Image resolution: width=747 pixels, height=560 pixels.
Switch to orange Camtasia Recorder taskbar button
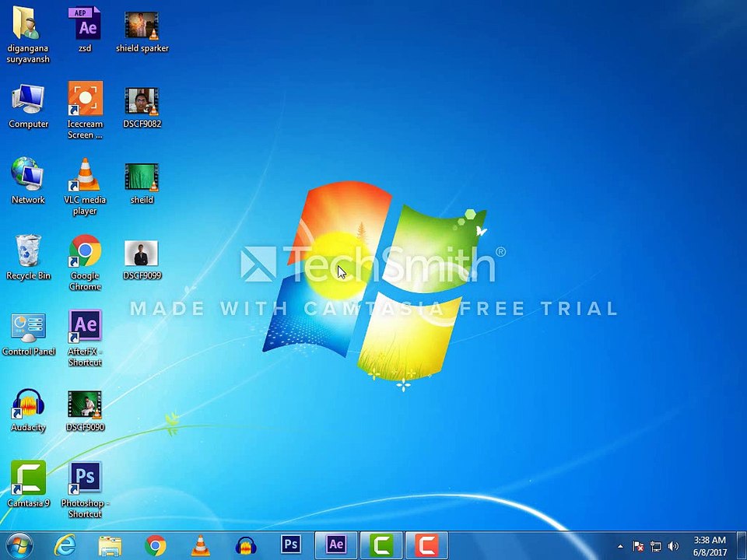click(426, 546)
